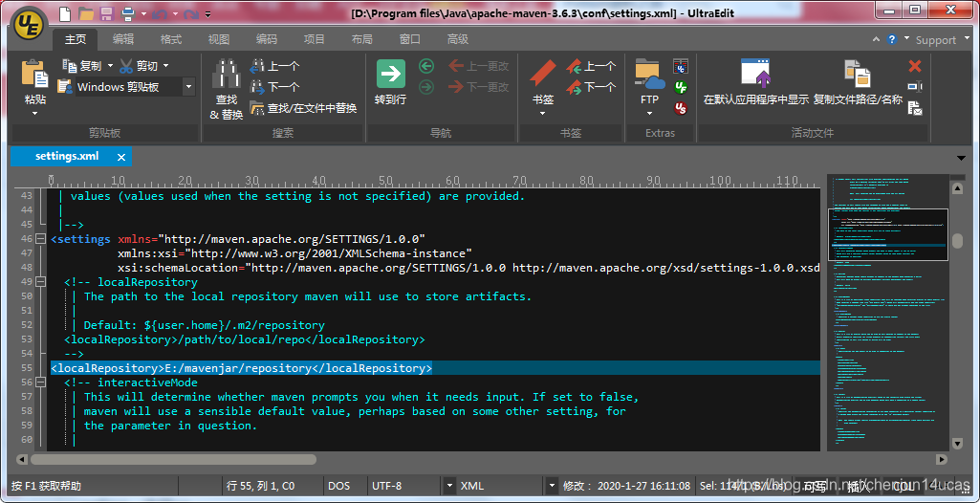
Task: Switch to the 高级 ribbon tab
Action: coord(458,39)
